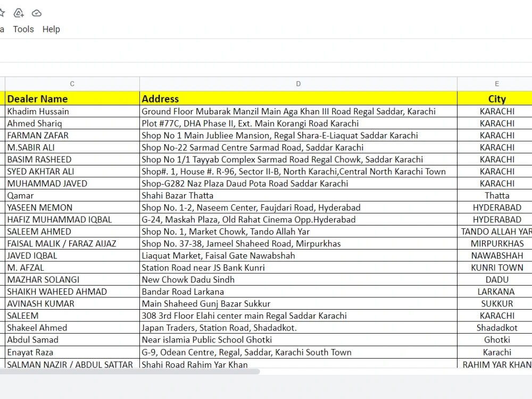The width and height of the screenshot is (532, 399).
Task: Select the Odean Centre Regal address
Action: point(298,352)
